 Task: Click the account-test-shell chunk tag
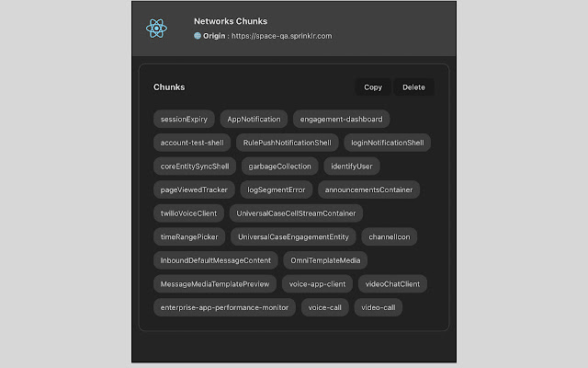[x=191, y=143]
